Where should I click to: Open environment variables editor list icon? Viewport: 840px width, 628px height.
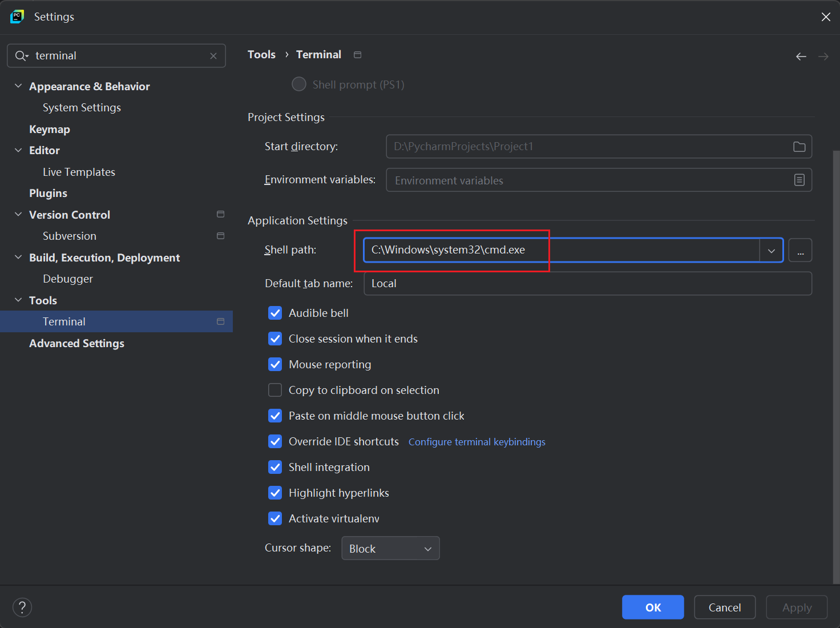click(x=799, y=180)
